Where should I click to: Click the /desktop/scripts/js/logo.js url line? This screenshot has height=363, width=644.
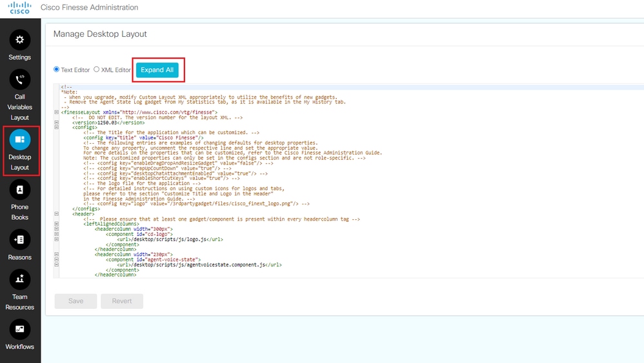tap(170, 240)
